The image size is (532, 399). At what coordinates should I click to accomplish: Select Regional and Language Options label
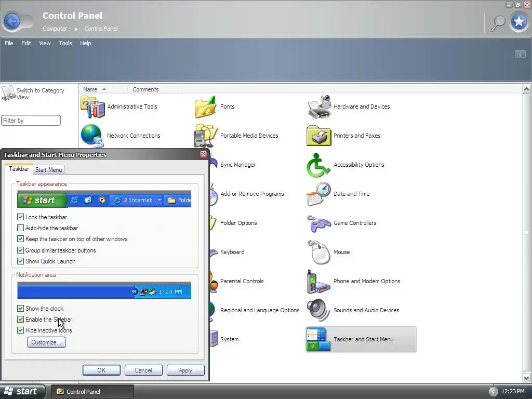point(260,310)
